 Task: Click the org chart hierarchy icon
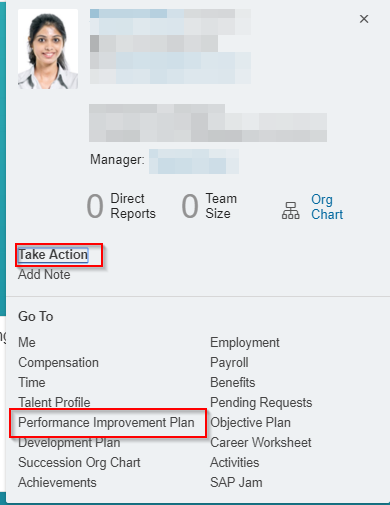[x=291, y=210]
